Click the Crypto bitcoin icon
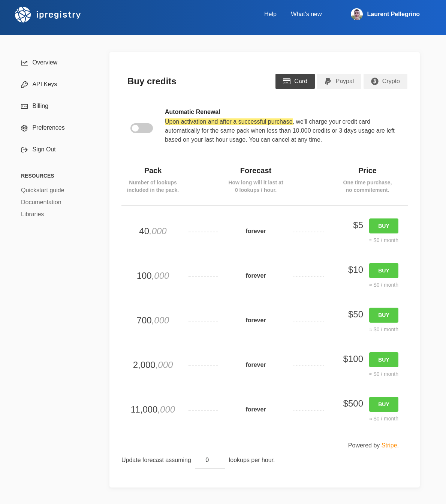446x504 pixels. tap(374, 81)
